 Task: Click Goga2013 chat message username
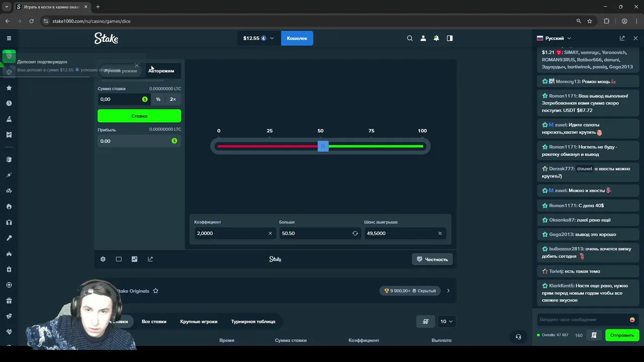tap(560, 234)
